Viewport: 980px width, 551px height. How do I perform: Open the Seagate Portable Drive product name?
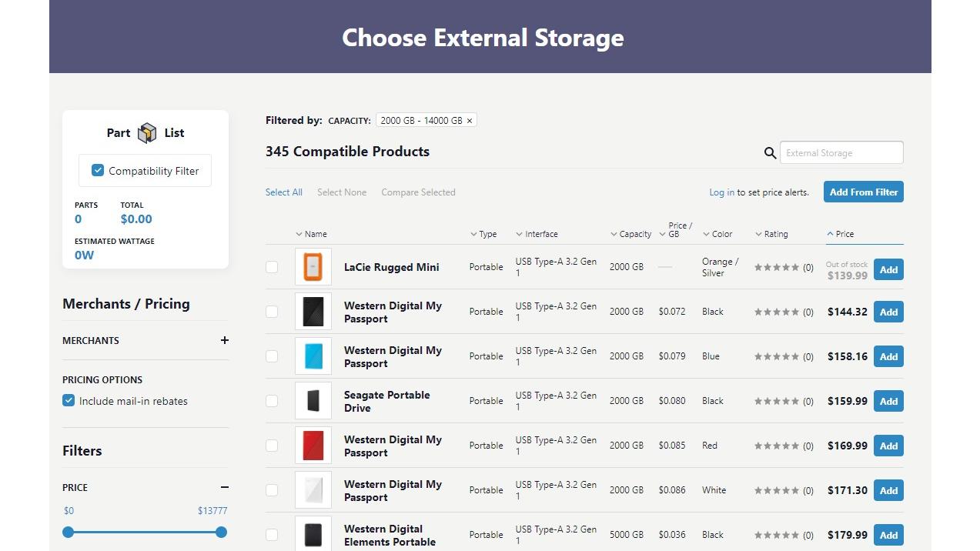coord(387,401)
